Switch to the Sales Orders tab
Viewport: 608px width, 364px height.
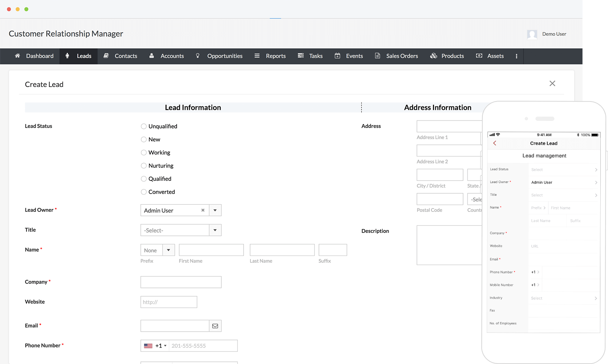396,56
